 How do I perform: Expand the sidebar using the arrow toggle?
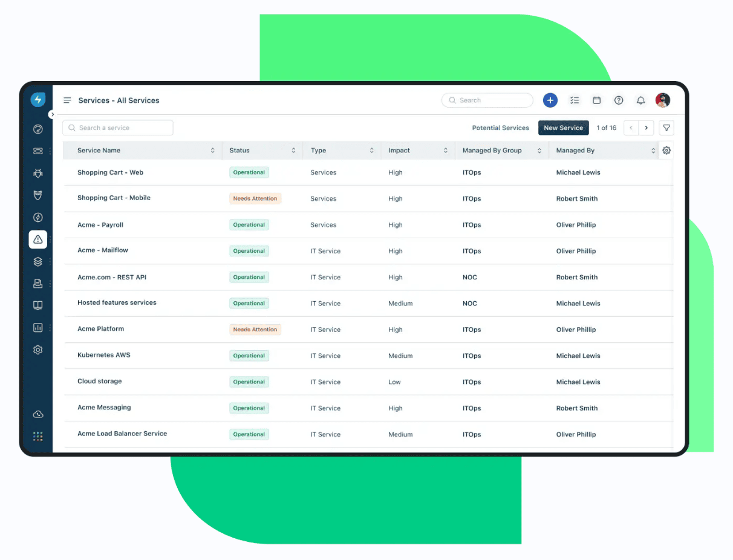point(52,114)
